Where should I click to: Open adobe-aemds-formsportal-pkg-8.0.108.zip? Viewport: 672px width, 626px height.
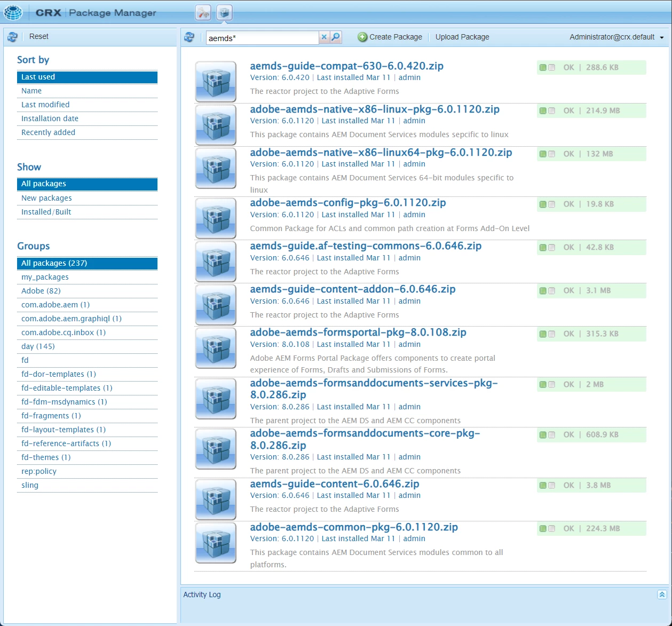click(358, 332)
